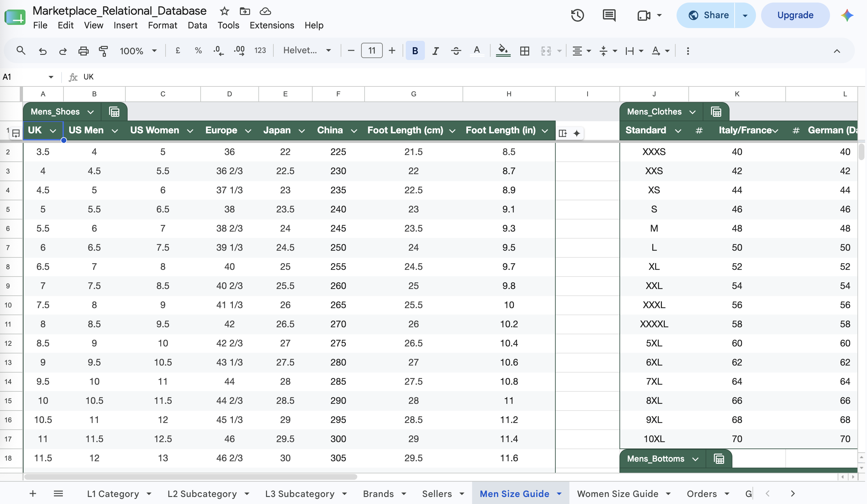
Task: Toggle bold formatting
Action: (415, 51)
